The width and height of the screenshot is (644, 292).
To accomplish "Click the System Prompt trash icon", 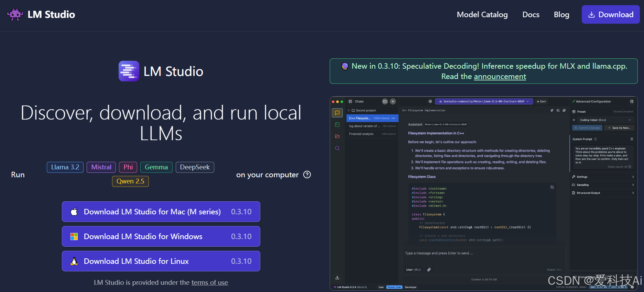I will [632, 139].
